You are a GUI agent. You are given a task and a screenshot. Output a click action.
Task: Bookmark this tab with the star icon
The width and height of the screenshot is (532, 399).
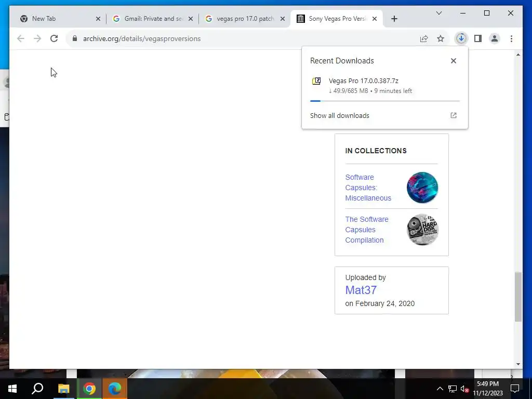(x=441, y=38)
